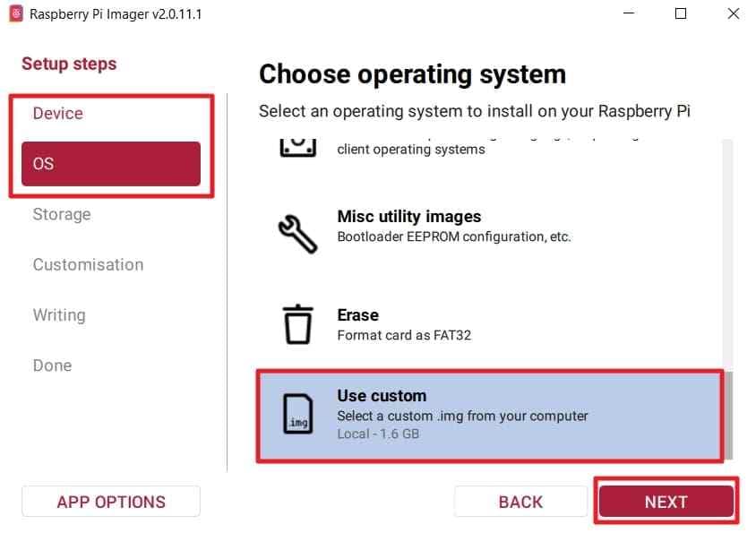
Task: Open the Writing setup step
Action: 111,315
